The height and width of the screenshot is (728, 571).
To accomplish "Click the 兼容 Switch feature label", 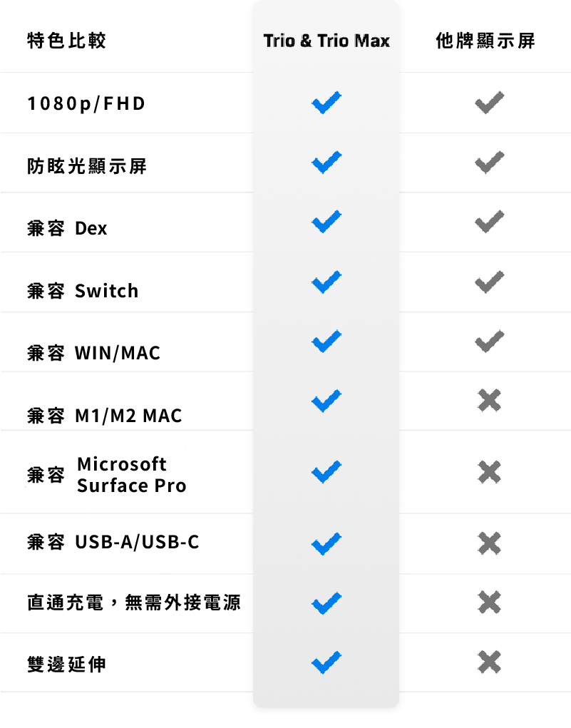I will pos(83,291).
